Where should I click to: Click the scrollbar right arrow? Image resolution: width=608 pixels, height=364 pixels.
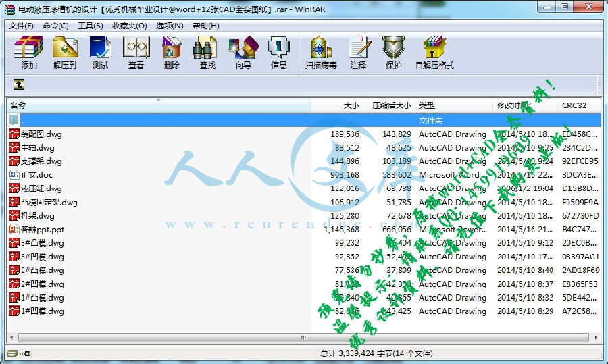597,338
